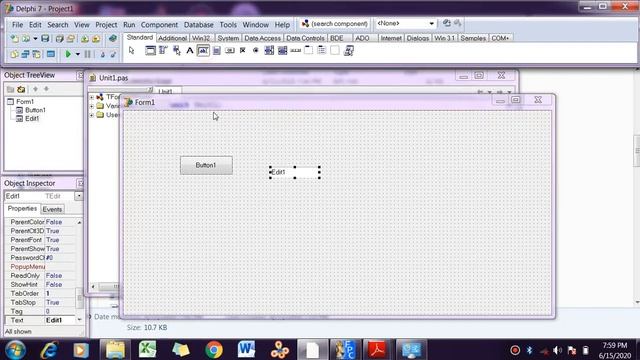
Task: Pick the PopupMenu component icon
Action: point(176,51)
